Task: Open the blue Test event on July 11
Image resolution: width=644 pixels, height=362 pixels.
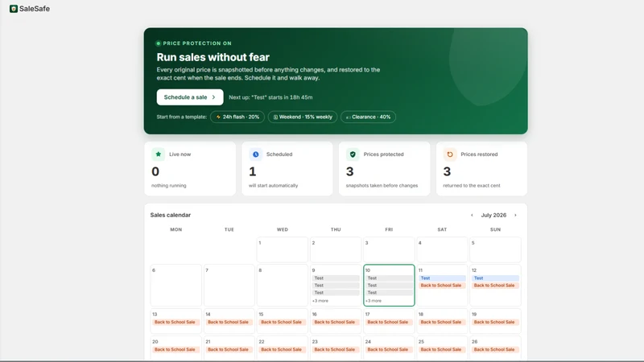Action: 442,278
